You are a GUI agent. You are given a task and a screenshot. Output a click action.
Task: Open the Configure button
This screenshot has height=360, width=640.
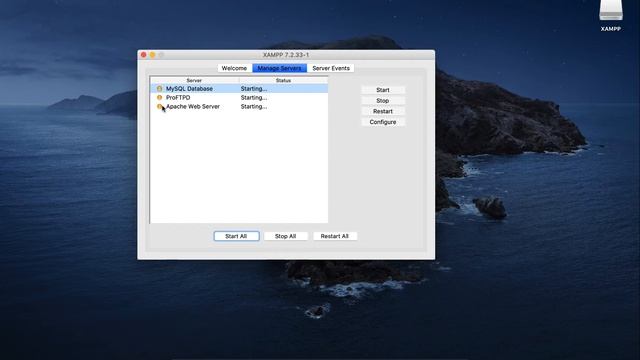(x=383, y=122)
